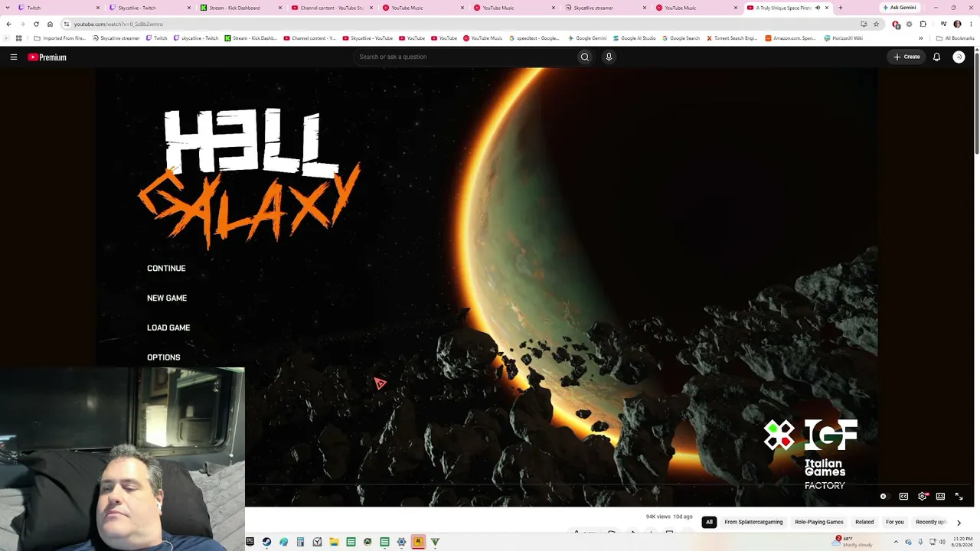Open the Amazon.com bookmark

(x=791, y=38)
